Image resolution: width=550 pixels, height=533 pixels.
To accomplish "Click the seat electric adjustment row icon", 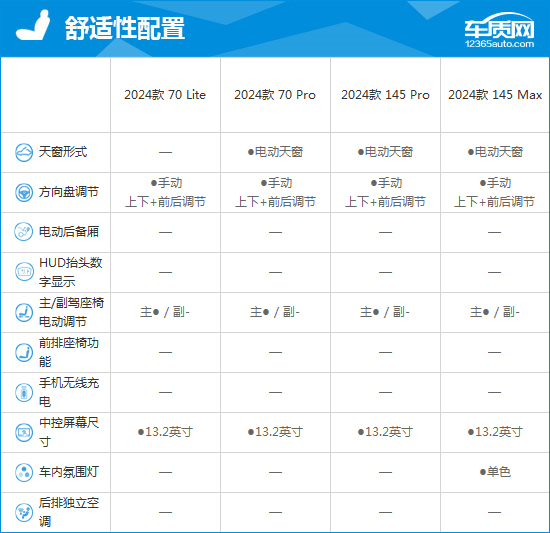I will (24, 312).
